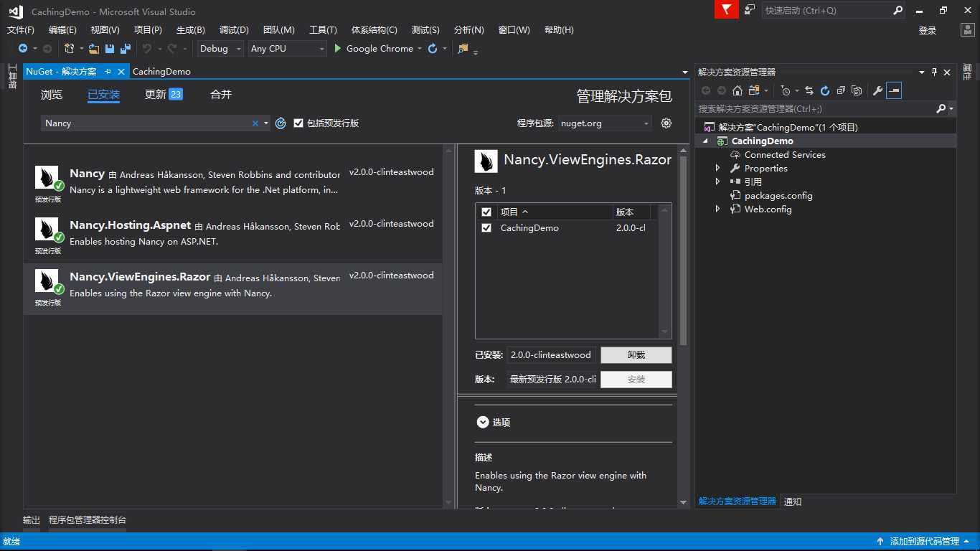Select packages.config in Solution Explorer
Viewport: 980px width, 551px height.
pyautogui.click(x=778, y=196)
